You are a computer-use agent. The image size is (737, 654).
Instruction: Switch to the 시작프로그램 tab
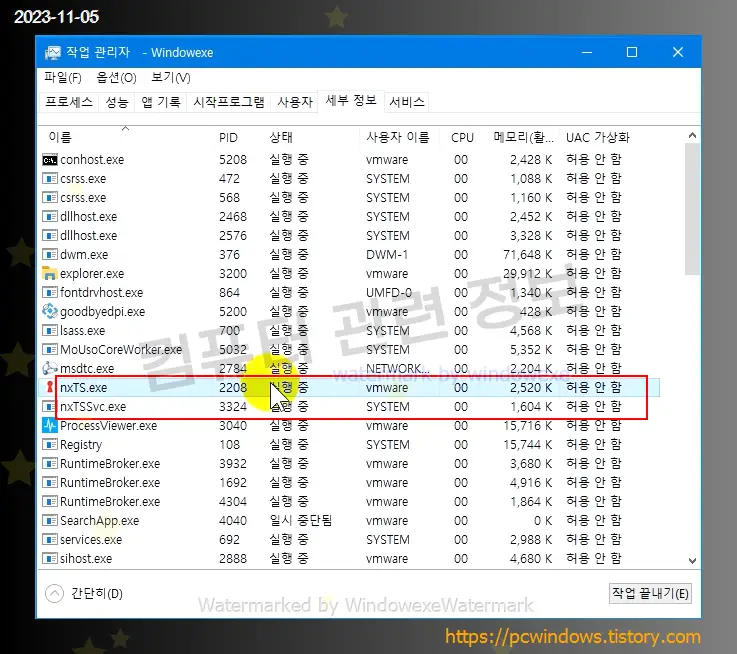tap(229, 102)
